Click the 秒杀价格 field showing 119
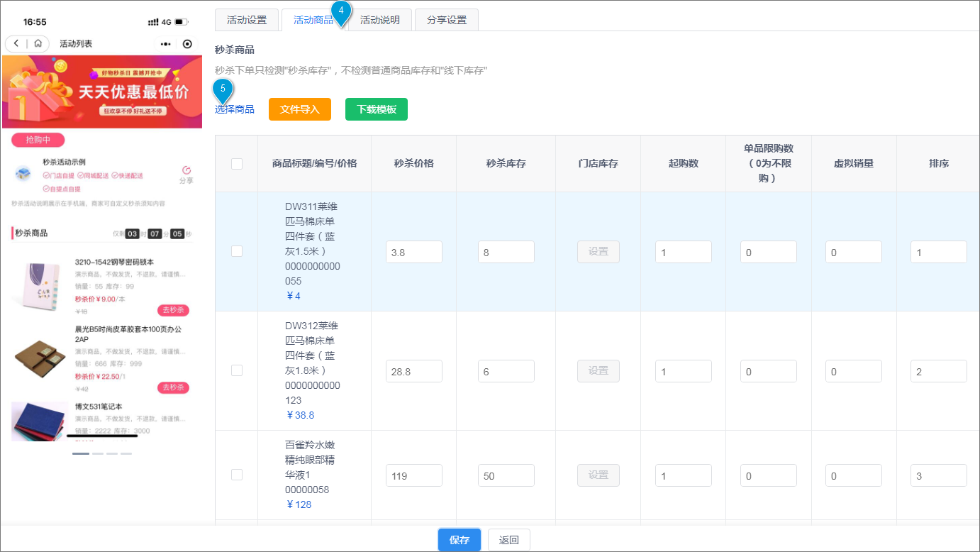The width and height of the screenshot is (980, 552). [414, 475]
